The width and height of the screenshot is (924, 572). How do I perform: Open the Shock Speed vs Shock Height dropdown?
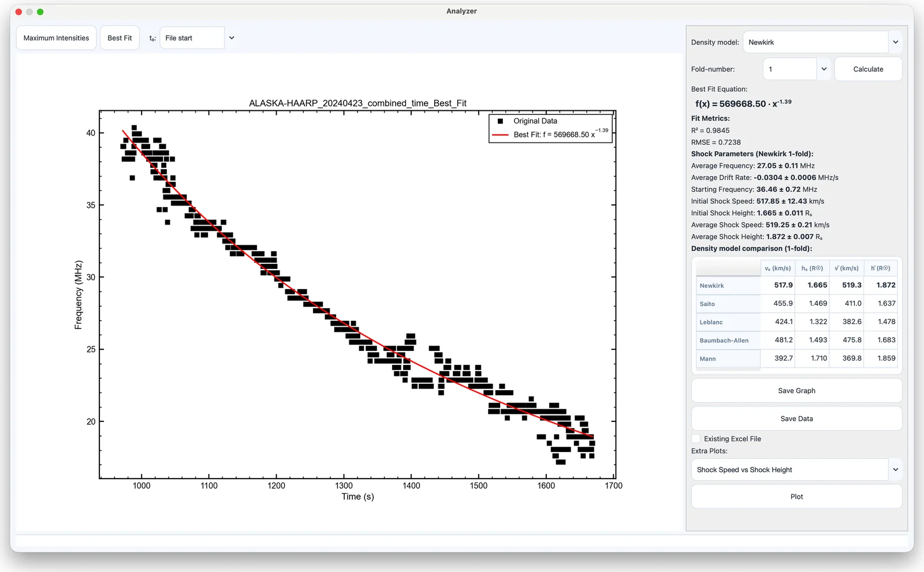pos(796,470)
